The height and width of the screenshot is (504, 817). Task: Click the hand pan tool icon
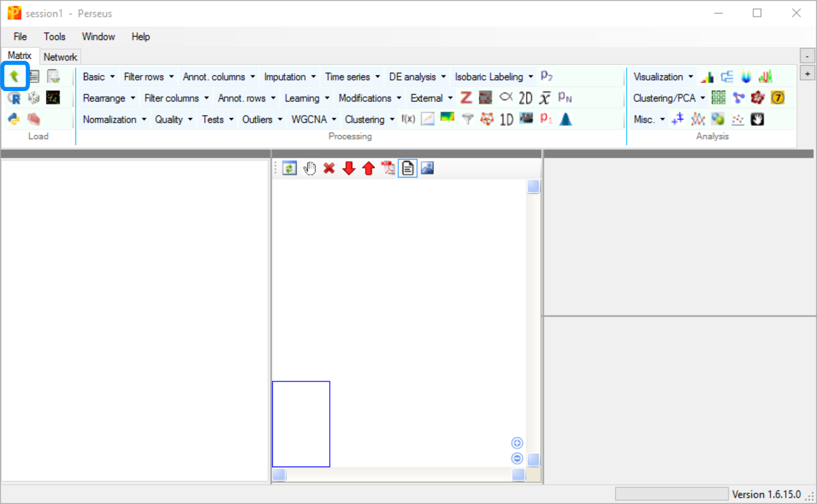pyautogui.click(x=310, y=168)
